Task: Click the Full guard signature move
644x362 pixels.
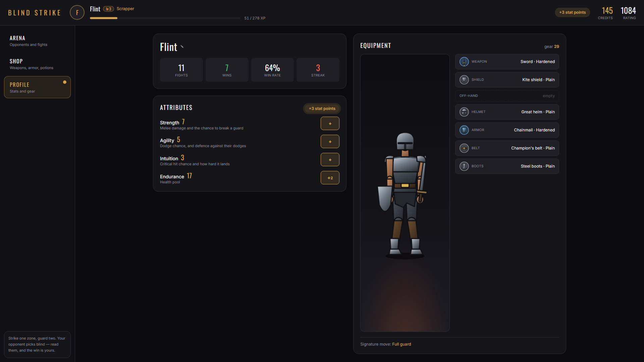Action: point(401,344)
